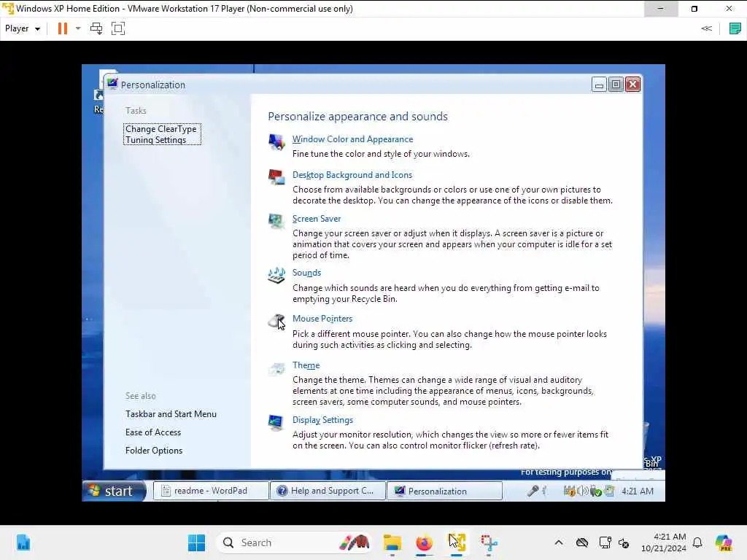Open the Sounds link
The image size is (747, 560).
pos(306,273)
